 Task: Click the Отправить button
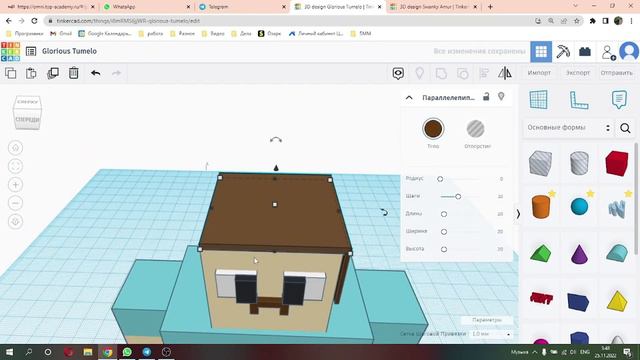click(x=616, y=73)
